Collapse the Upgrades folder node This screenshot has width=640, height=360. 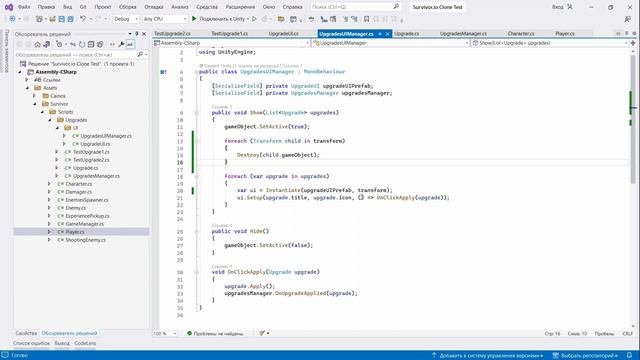click(x=50, y=120)
